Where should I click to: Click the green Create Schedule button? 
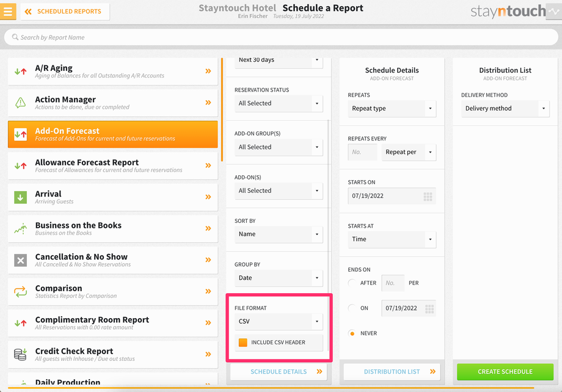505,372
